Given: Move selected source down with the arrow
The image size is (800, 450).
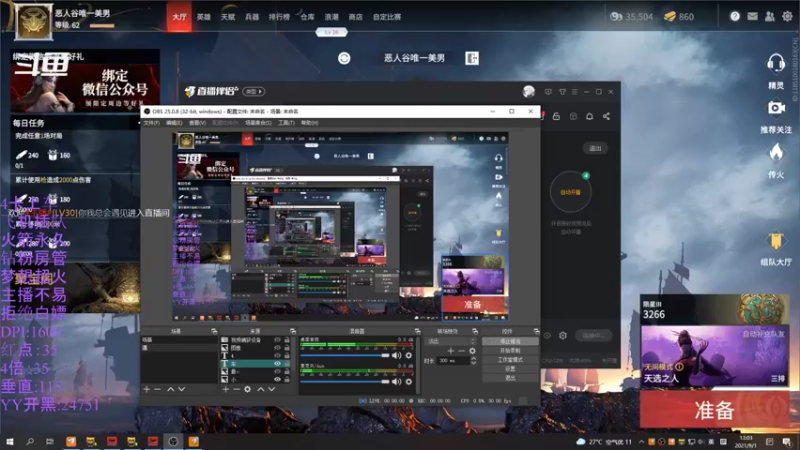Looking at the screenshot, I should (272, 389).
